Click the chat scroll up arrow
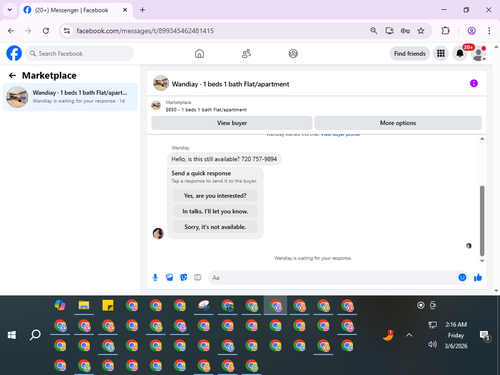Viewport: 500px width, 375px height. coord(482,139)
